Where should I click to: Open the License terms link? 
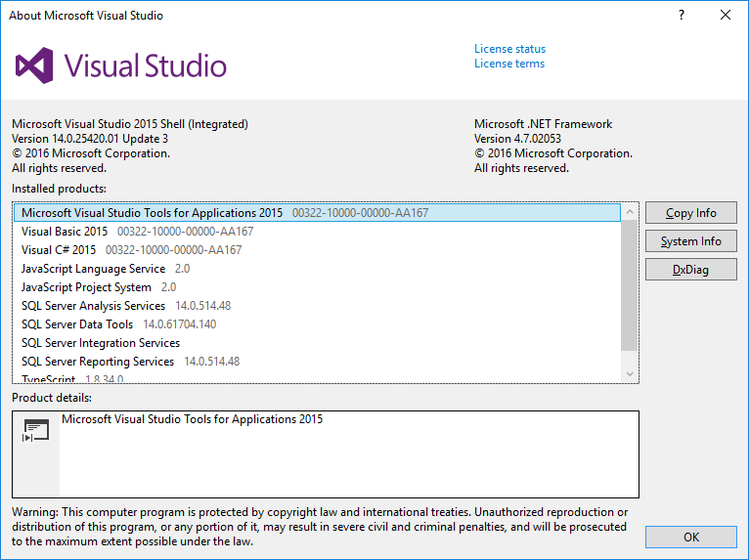click(x=509, y=64)
